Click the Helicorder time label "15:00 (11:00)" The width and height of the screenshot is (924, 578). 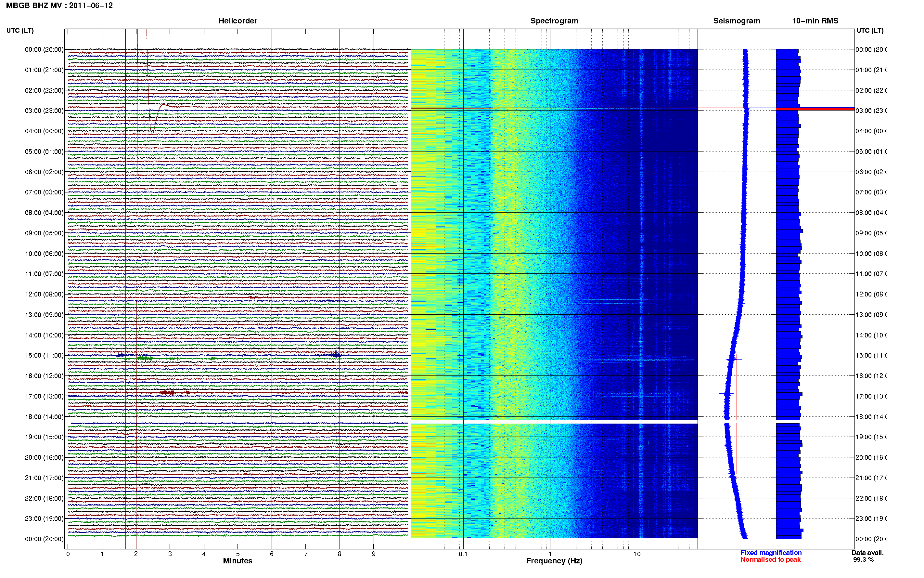[x=44, y=356]
